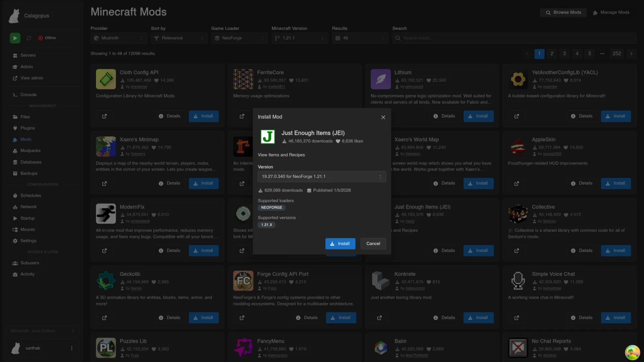Open the Minecraft Version 1.21.1 dropdown
The image size is (644, 362).
300,38
